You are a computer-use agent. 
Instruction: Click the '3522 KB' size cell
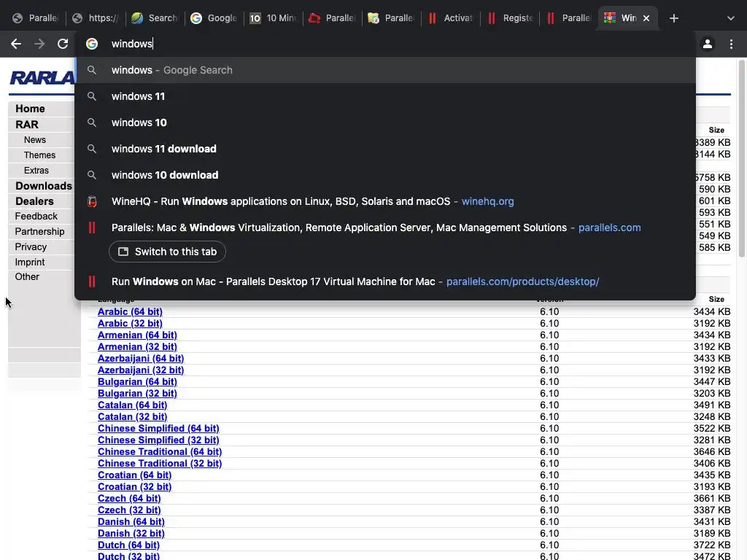coord(712,428)
